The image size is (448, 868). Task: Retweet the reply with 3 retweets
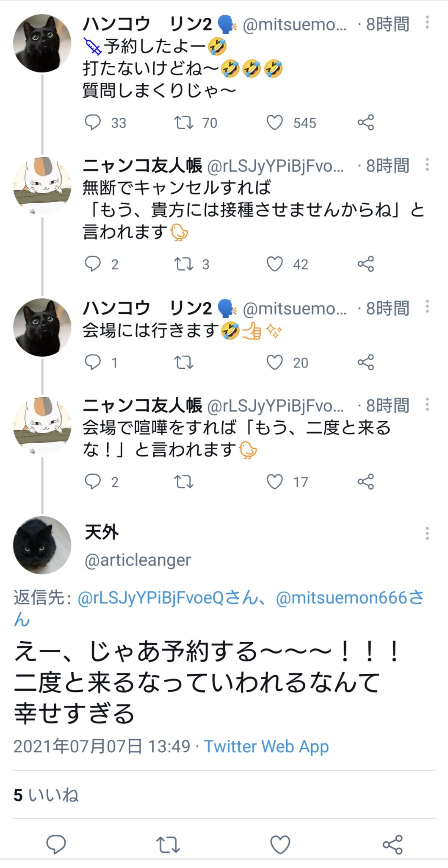(x=184, y=264)
